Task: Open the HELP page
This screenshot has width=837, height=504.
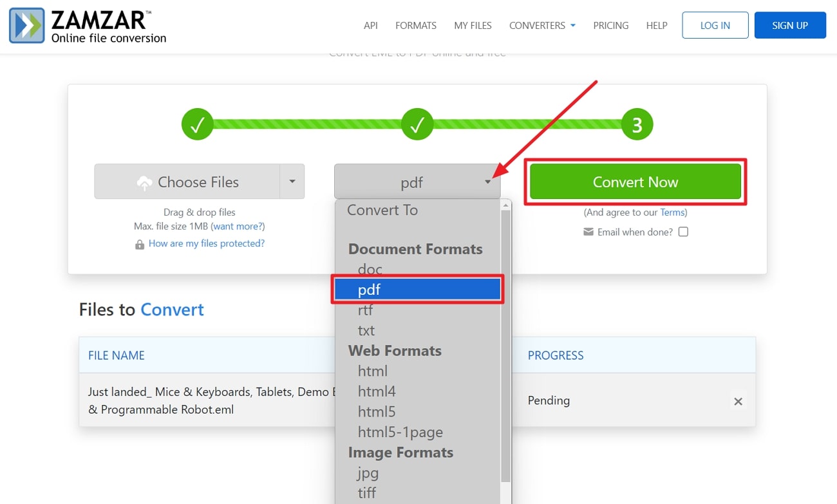Action: (657, 26)
